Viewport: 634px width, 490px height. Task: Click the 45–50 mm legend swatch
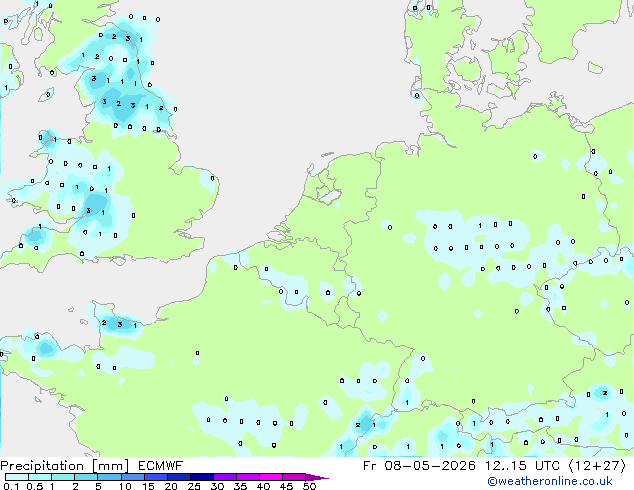pyautogui.click(x=294, y=477)
